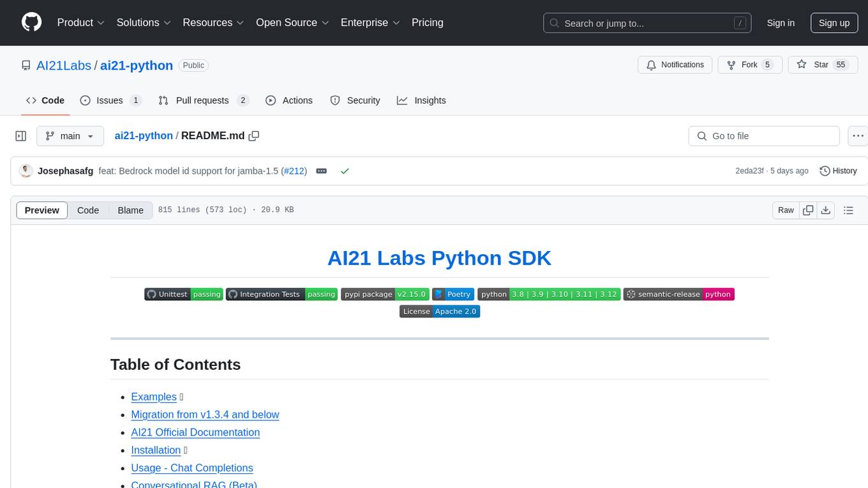This screenshot has height=488, width=868.
Task: Click the Notifications bell button
Action: [675, 65]
